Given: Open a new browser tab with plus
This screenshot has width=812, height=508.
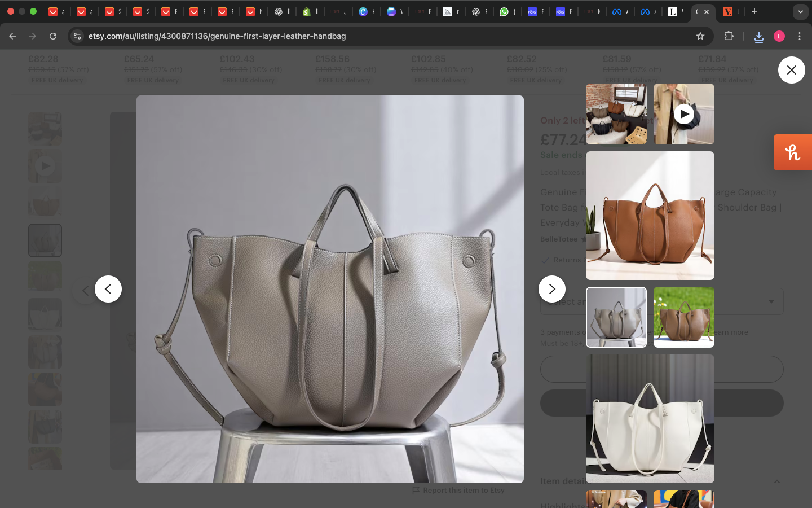Looking at the screenshot, I should pos(754,11).
